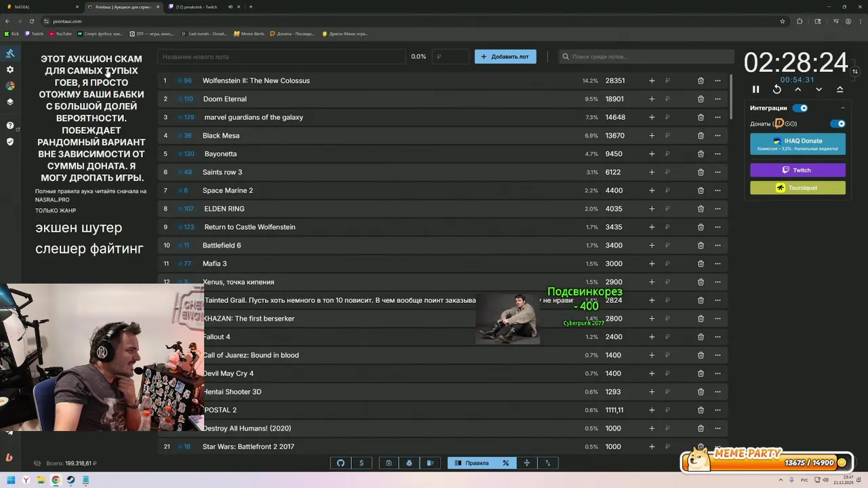Open more options for Bayonetta
This screenshot has width=868, height=488.
717,154
